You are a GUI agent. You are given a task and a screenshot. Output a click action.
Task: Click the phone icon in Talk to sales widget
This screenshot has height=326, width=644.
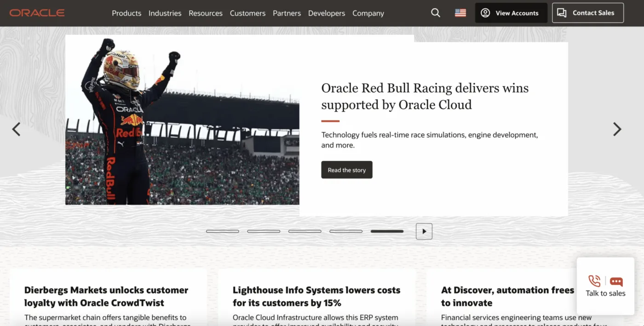594,280
